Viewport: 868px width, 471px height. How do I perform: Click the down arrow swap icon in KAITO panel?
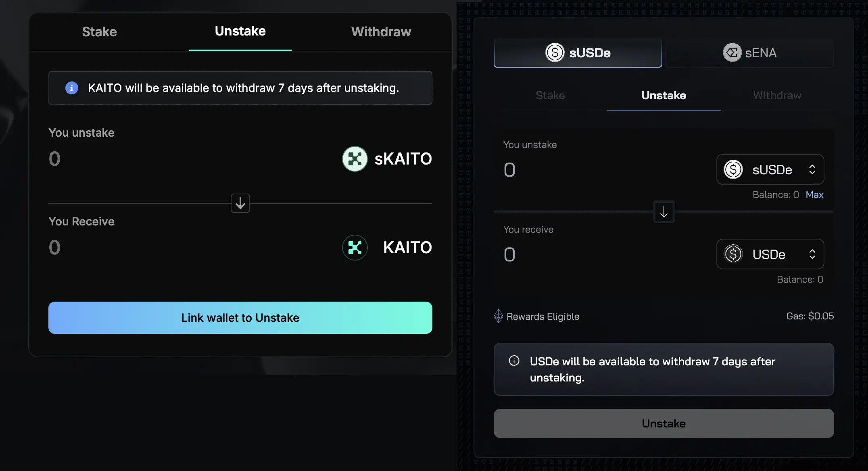(240, 203)
